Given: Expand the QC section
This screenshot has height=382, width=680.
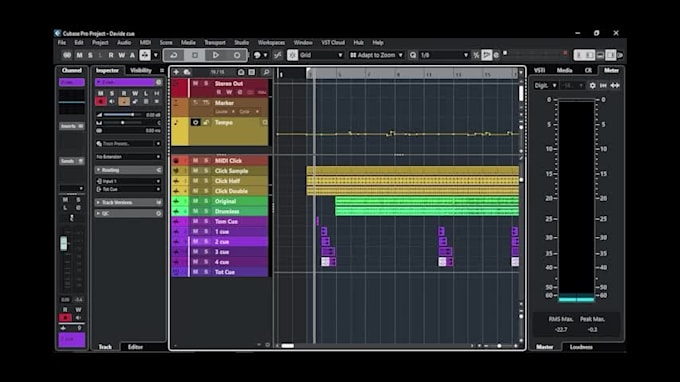Looking at the screenshot, I should tap(128, 213).
